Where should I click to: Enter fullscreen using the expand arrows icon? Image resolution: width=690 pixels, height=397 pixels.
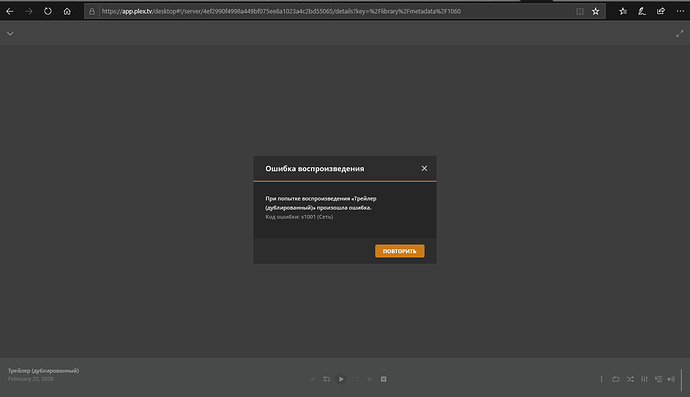pos(679,33)
